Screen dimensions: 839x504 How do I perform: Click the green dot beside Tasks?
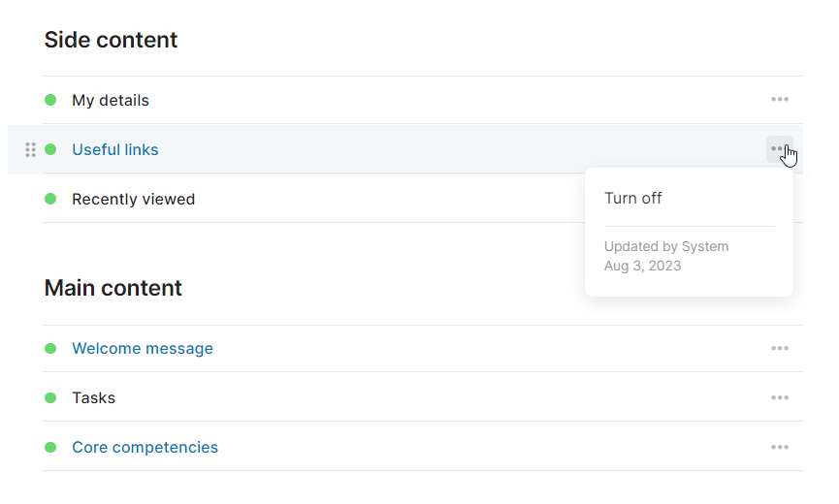[x=50, y=398]
